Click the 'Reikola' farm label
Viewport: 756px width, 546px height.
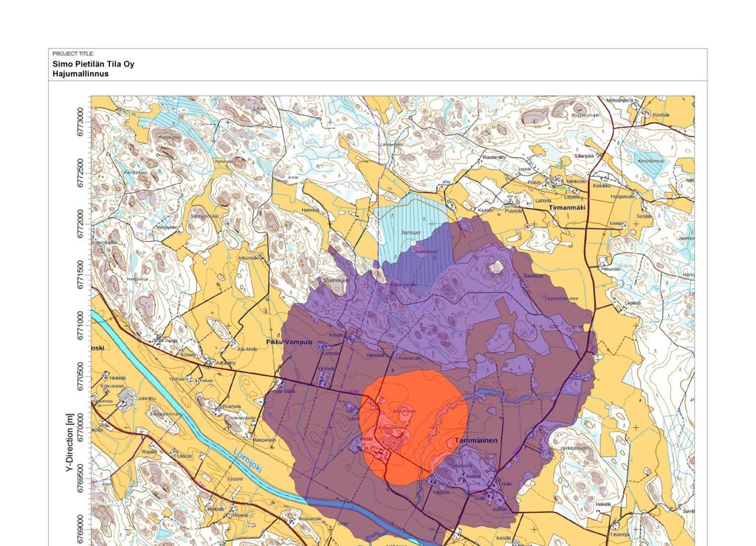tap(473, 476)
